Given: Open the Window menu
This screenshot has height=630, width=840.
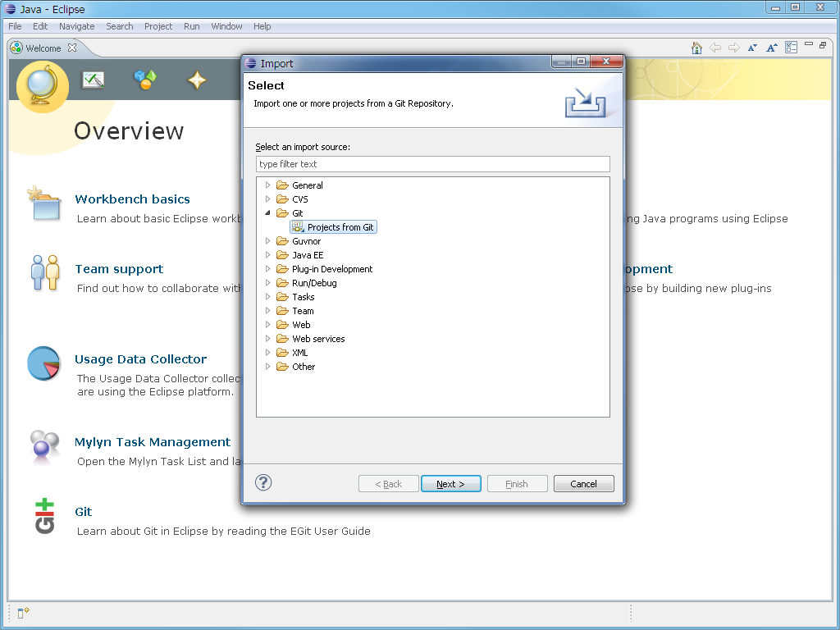Looking at the screenshot, I should [226, 26].
